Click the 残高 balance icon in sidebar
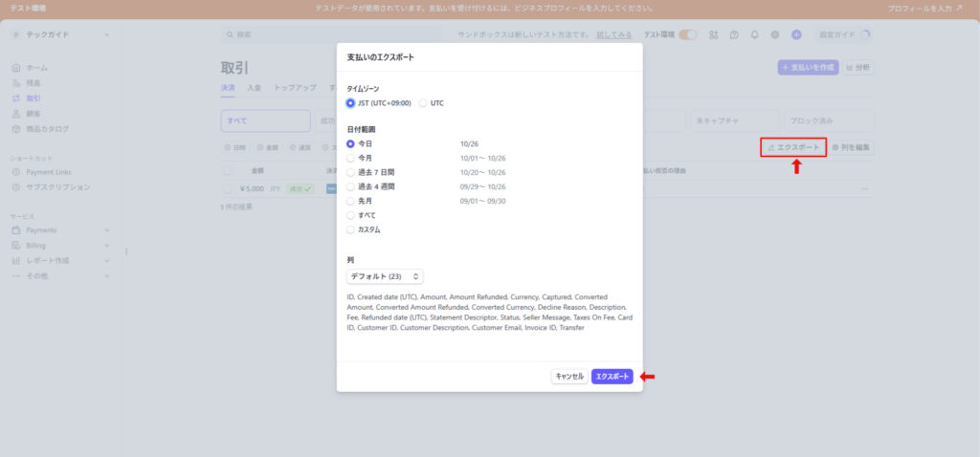The width and height of the screenshot is (980, 457). [x=16, y=83]
